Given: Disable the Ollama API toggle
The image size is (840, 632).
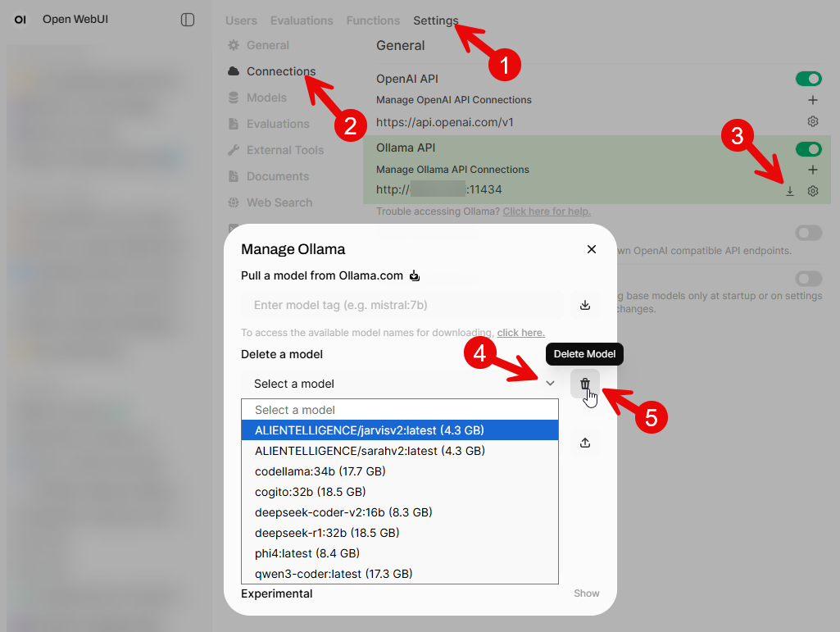Looking at the screenshot, I should pyautogui.click(x=808, y=148).
